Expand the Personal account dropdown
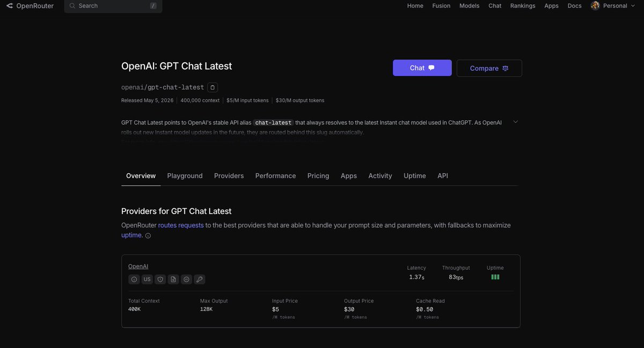The height and width of the screenshot is (348, 644). 633,6
